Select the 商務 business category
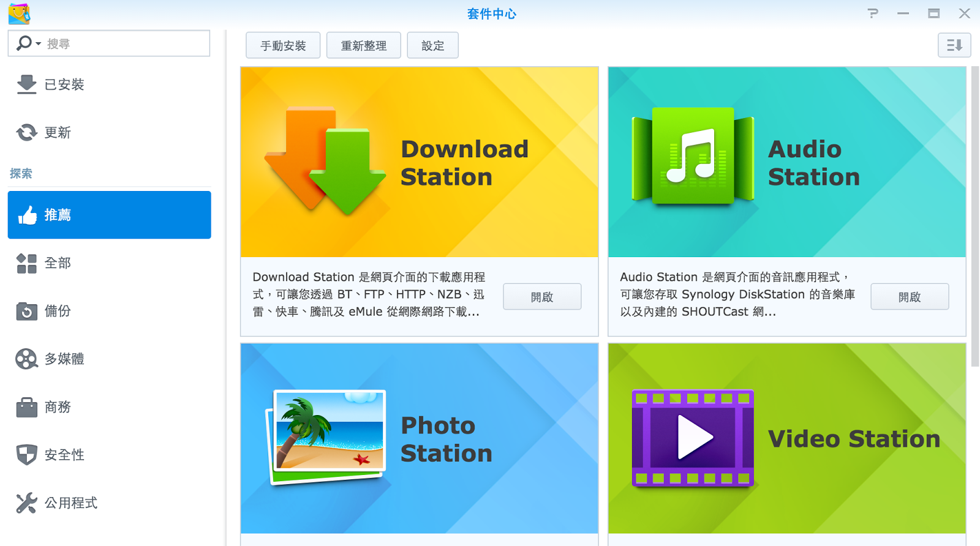 [x=109, y=407]
